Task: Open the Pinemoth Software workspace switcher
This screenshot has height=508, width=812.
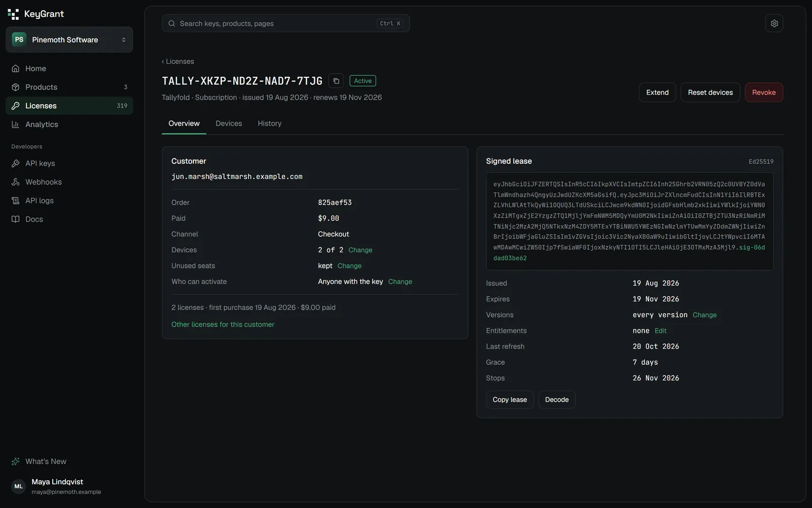Action: pos(69,40)
